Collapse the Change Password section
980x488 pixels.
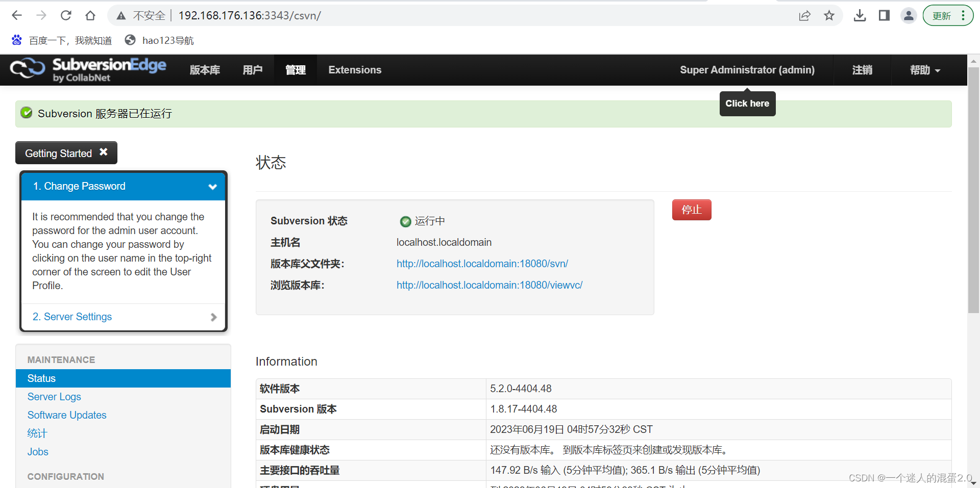[213, 186]
